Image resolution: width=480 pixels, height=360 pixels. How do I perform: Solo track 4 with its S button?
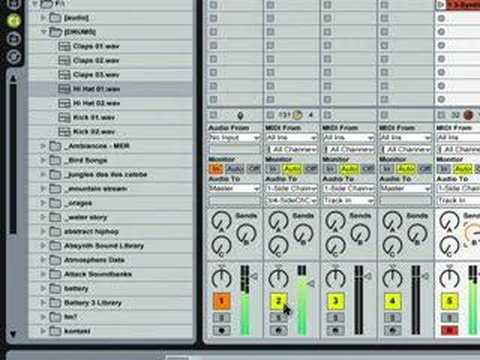pos(392,318)
